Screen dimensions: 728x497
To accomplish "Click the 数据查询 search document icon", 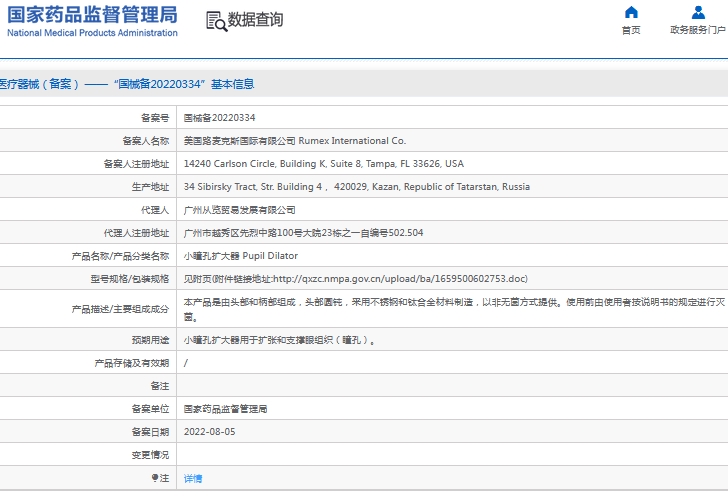I will coord(215,21).
